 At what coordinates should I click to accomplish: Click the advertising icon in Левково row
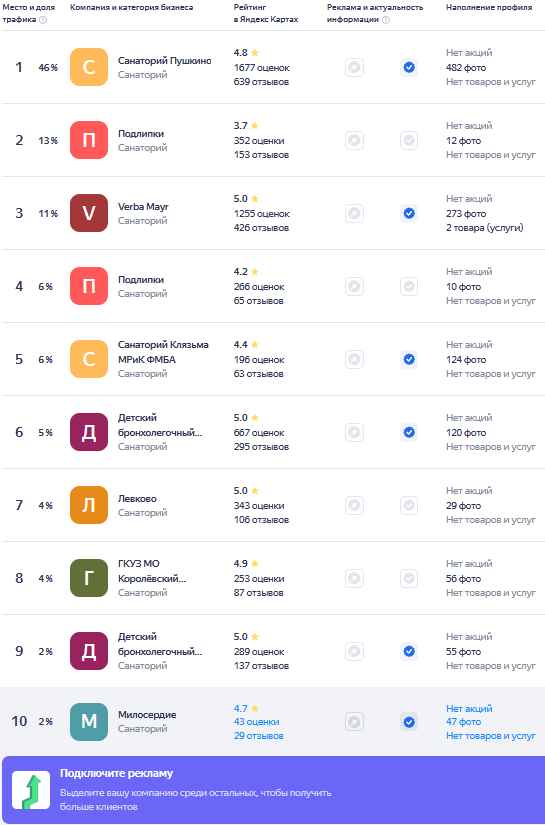click(354, 506)
